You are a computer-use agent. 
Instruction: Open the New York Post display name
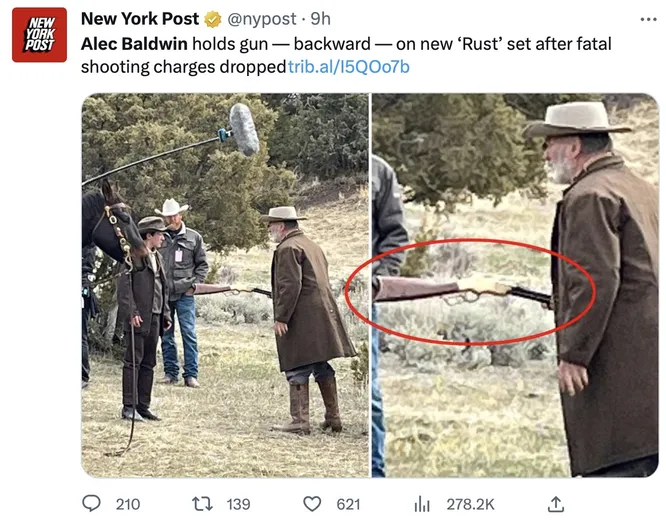click(x=140, y=19)
